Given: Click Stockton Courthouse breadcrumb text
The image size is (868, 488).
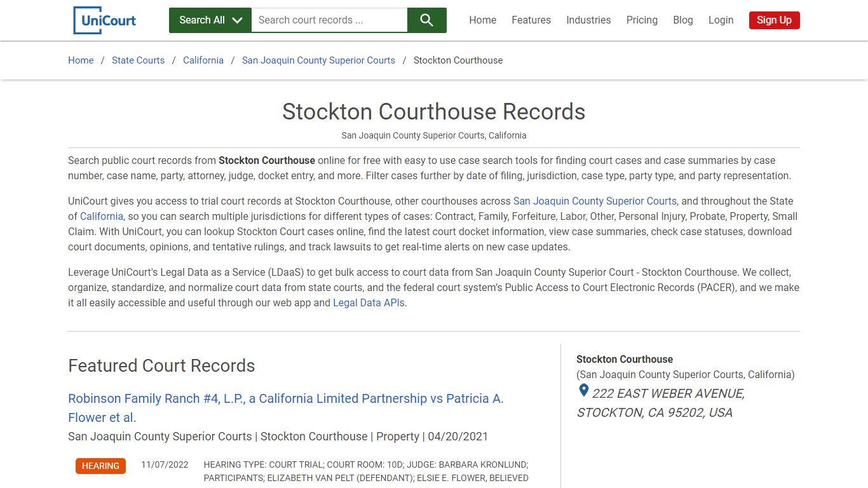Looking at the screenshot, I should 458,60.
